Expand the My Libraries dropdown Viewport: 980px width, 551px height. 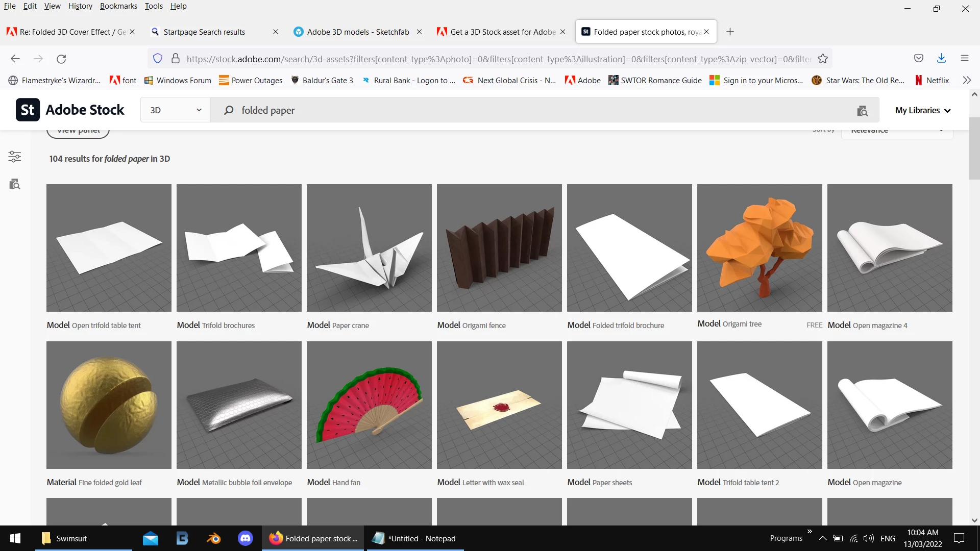click(x=922, y=110)
